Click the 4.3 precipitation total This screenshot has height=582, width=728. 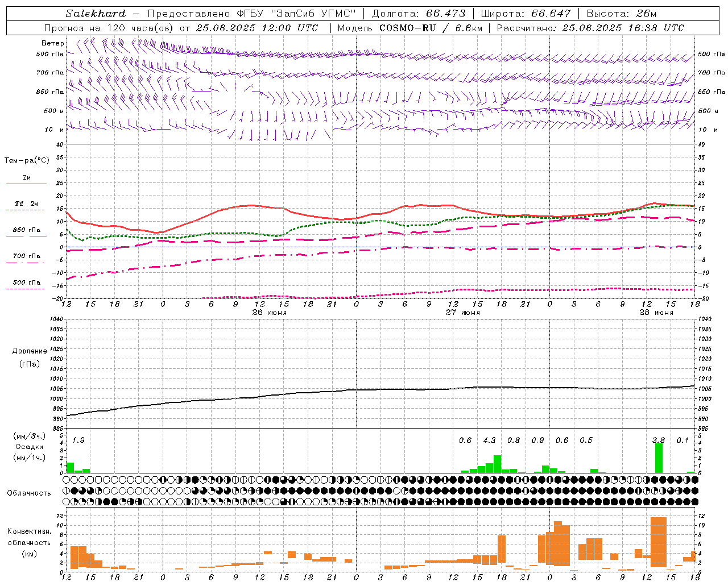point(489,440)
